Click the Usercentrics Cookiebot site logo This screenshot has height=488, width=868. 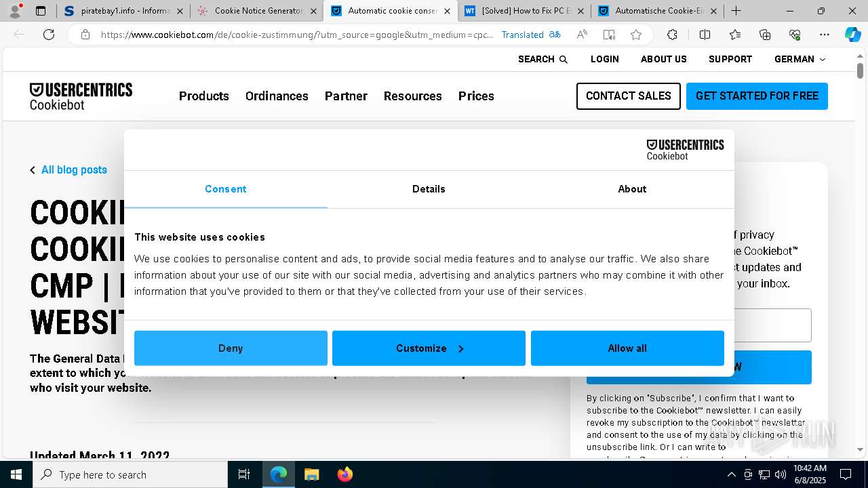[x=81, y=96]
